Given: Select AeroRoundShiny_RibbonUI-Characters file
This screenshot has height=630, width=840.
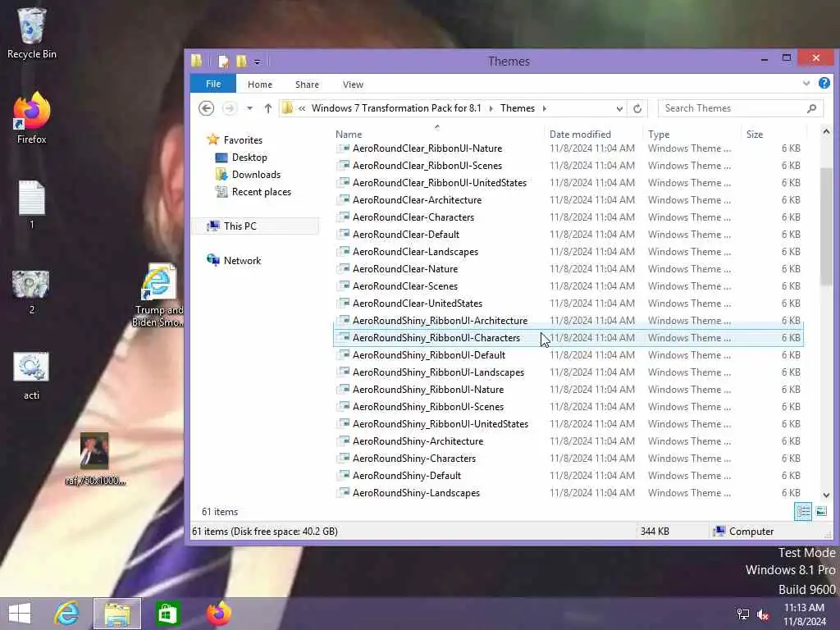Looking at the screenshot, I should [568, 337].
